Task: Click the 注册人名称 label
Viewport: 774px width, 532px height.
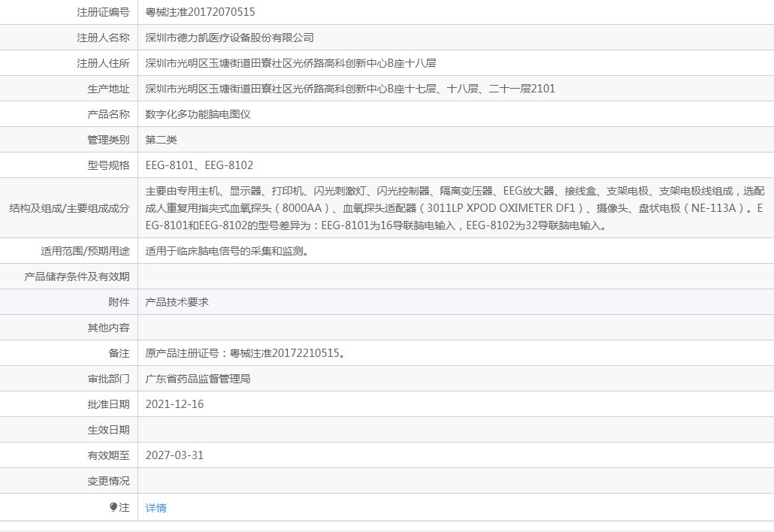Action: (103, 38)
